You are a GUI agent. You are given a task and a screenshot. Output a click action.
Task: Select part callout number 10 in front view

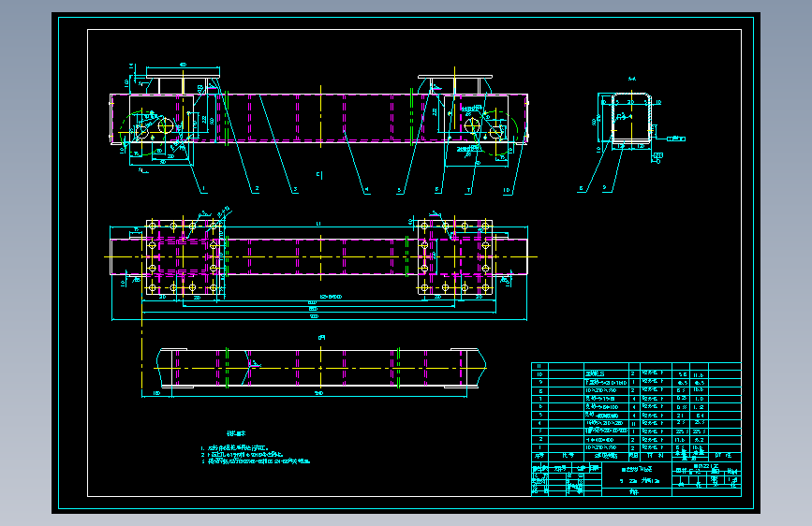click(506, 190)
